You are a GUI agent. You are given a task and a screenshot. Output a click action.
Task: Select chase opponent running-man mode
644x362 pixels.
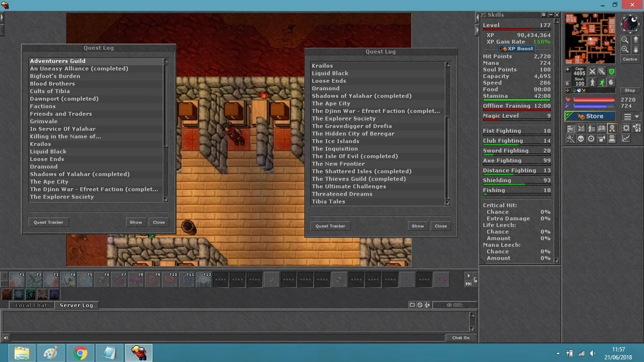click(602, 83)
